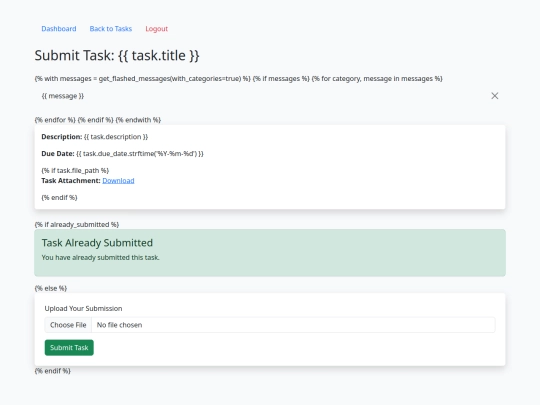Click the {{ message }} alert text
Screen dimensions: 540x405
coord(63,96)
